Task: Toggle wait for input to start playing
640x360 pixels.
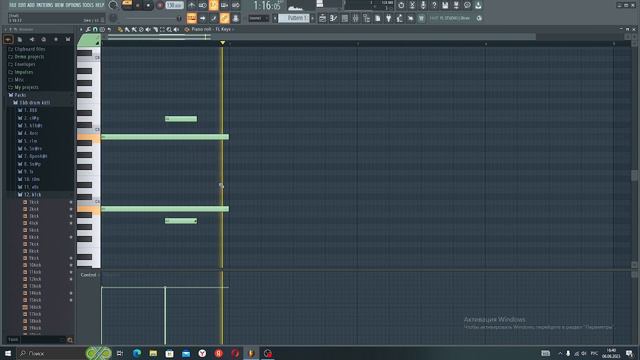Action: pyautogui.click(x=202, y=5)
